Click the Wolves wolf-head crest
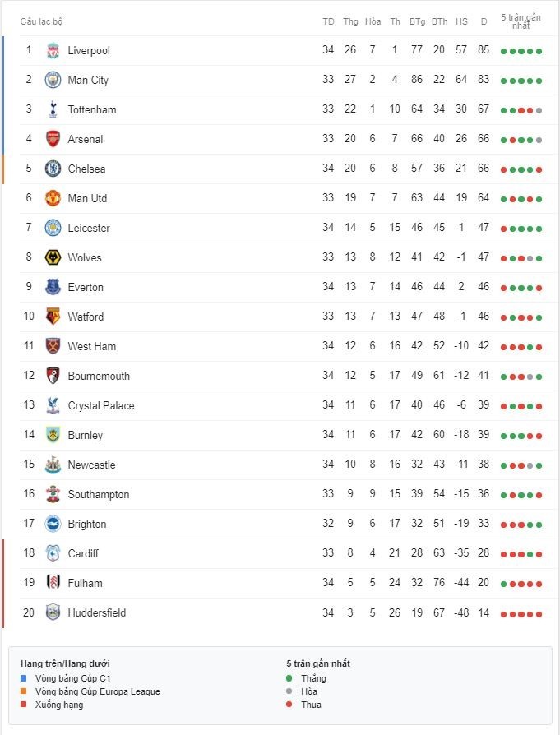This screenshot has height=735, width=560. click(x=53, y=257)
